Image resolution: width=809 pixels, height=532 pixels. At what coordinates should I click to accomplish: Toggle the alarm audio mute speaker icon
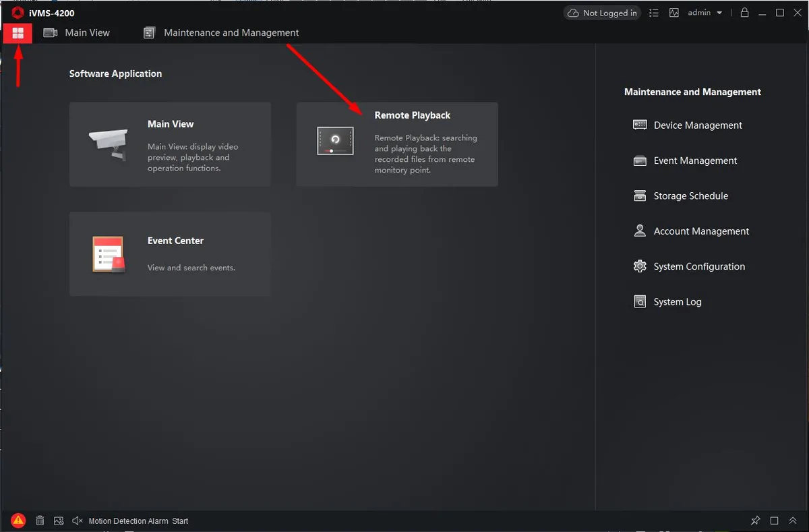pos(78,521)
